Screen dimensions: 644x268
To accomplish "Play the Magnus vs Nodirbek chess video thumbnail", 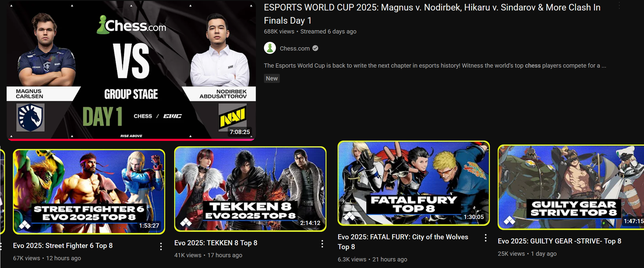I will click(x=131, y=70).
